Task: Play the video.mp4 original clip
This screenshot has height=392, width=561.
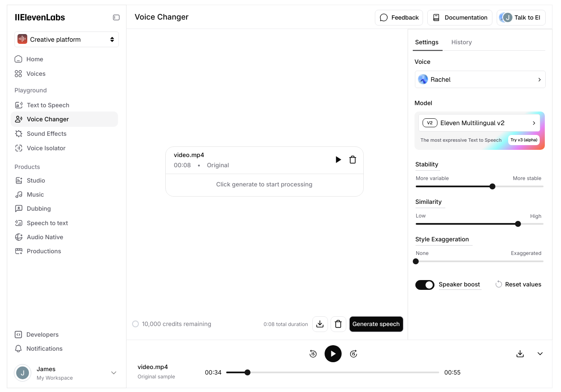Action: click(x=338, y=160)
